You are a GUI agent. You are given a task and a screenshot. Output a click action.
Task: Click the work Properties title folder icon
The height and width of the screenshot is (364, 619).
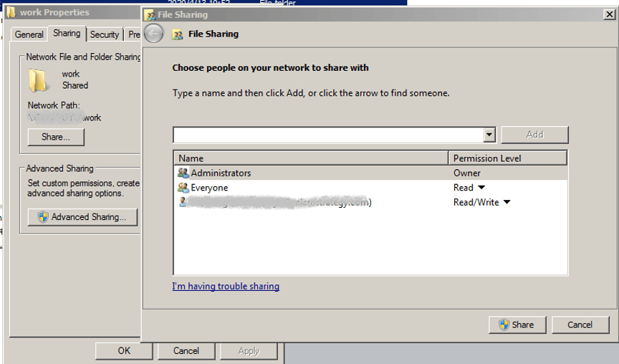click(11, 12)
